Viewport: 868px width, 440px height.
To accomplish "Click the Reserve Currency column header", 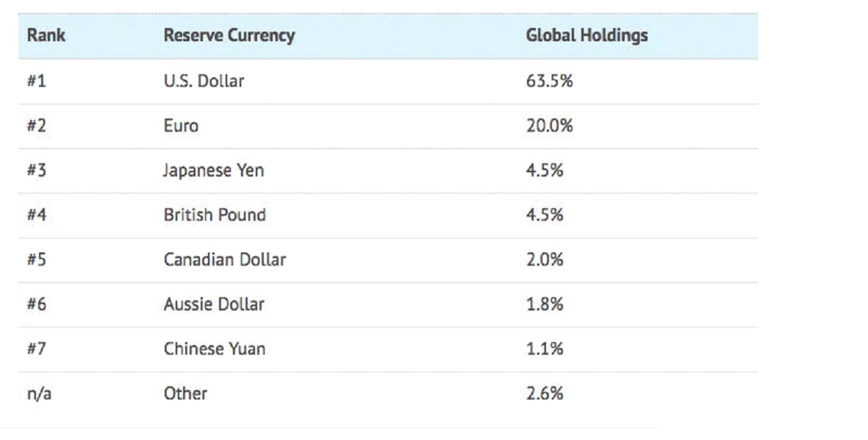I will pyautogui.click(x=229, y=35).
